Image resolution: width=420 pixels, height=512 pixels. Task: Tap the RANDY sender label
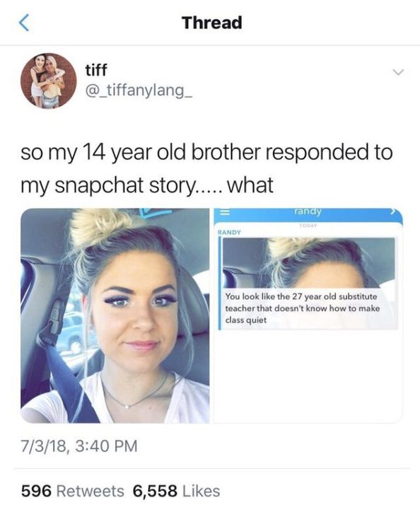tap(229, 233)
